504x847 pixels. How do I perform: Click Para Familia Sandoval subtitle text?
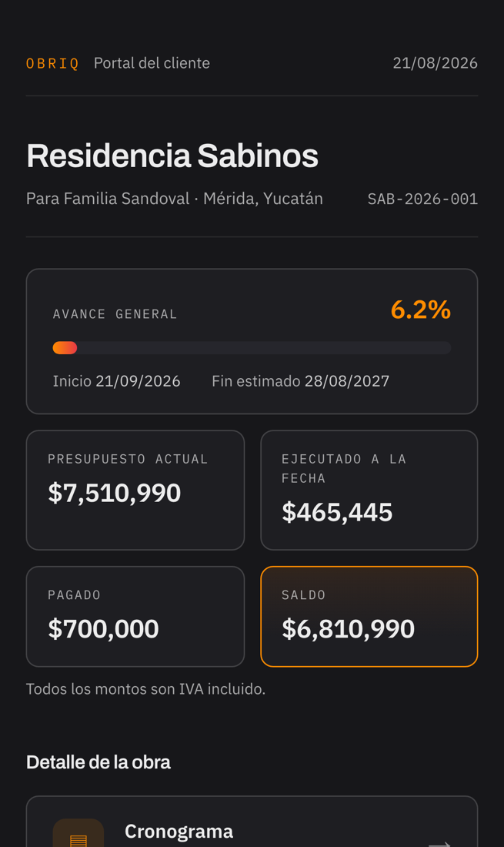[108, 199]
